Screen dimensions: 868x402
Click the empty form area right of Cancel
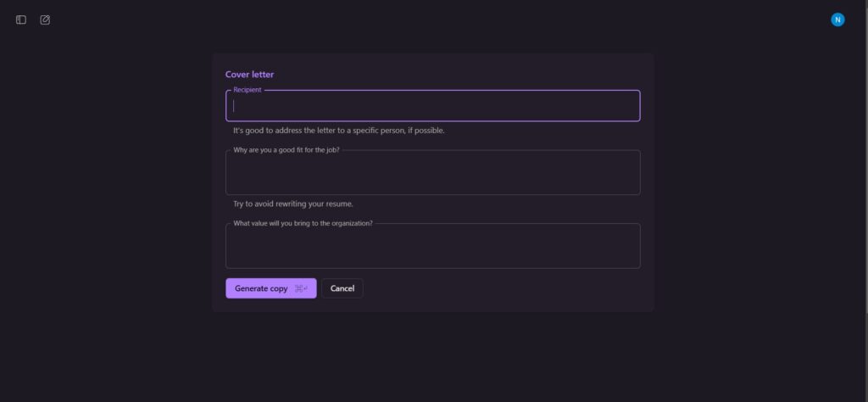click(500, 288)
